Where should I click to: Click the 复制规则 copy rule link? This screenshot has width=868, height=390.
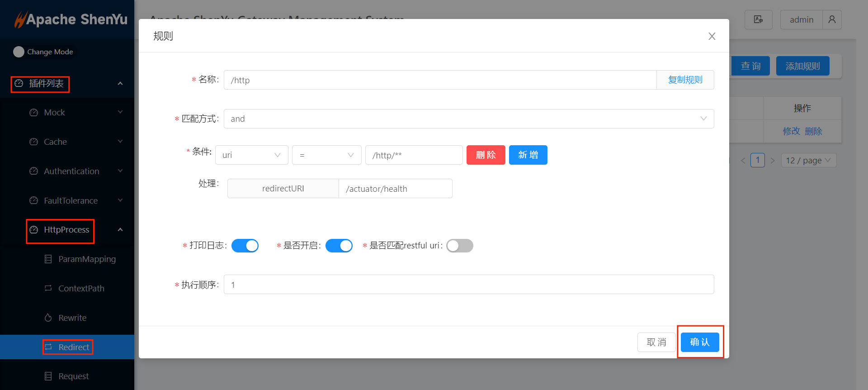(685, 80)
